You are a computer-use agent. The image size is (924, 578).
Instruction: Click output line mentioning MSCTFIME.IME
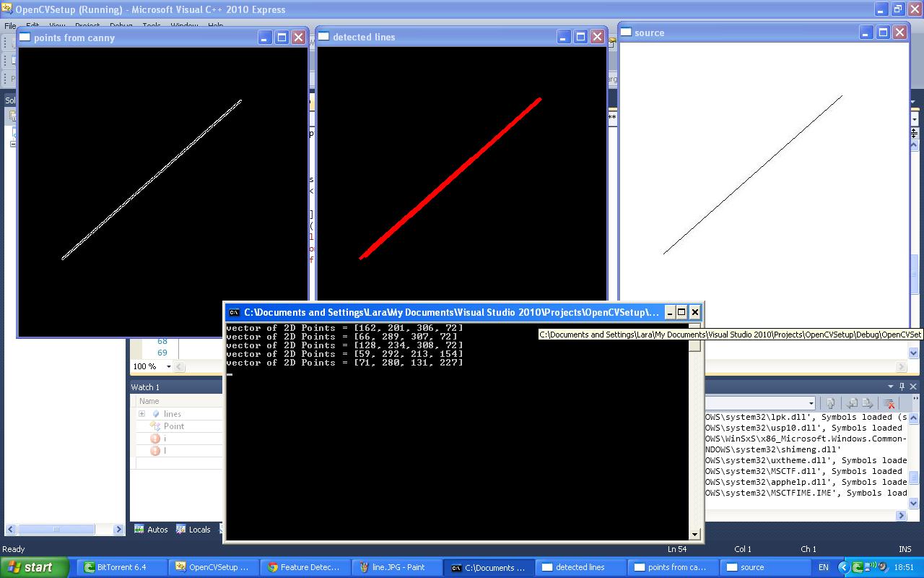[806, 493]
